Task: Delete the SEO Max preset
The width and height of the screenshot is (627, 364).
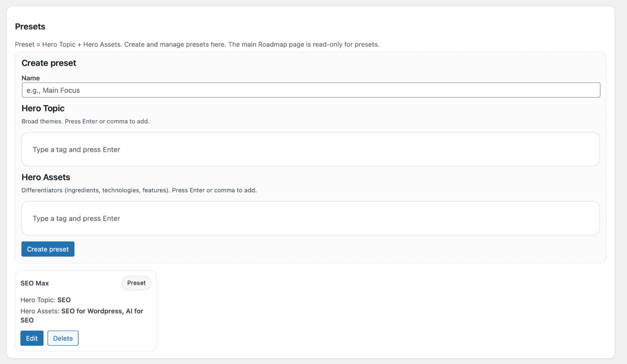Action: pyautogui.click(x=63, y=338)
